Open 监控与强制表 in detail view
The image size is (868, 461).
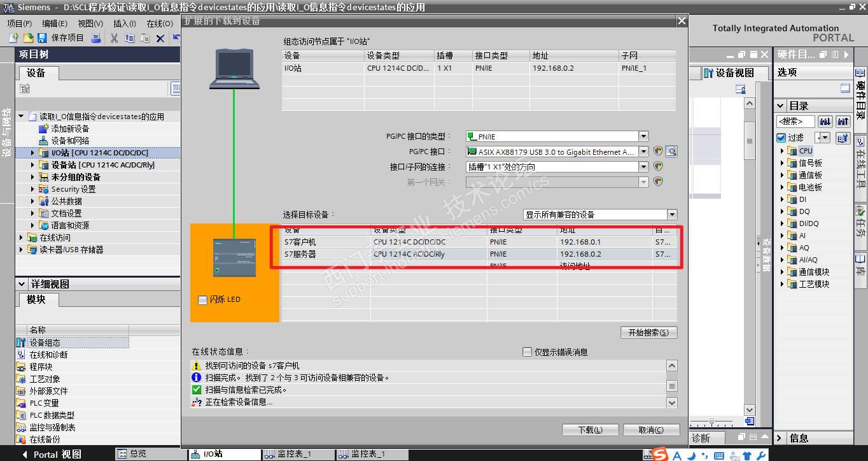[x=52, y=427]
